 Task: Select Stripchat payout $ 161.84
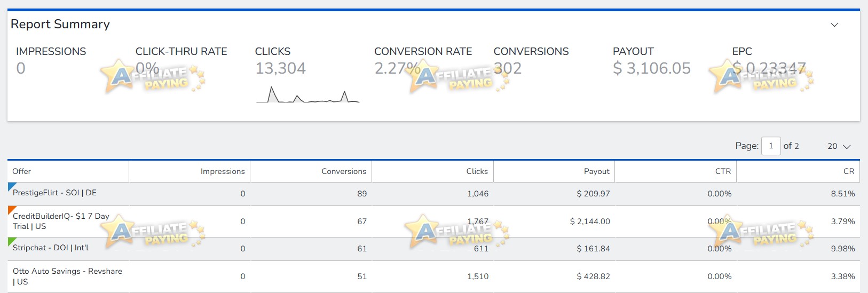593,249
